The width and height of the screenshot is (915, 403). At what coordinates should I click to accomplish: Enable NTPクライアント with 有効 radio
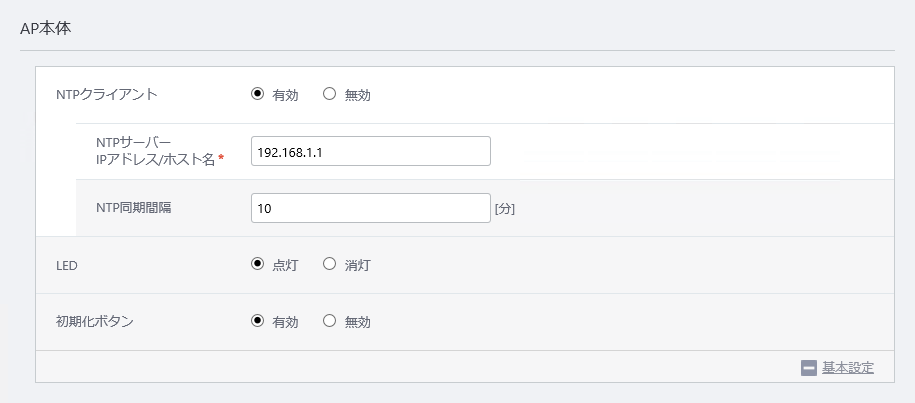[x=257, y=95]
